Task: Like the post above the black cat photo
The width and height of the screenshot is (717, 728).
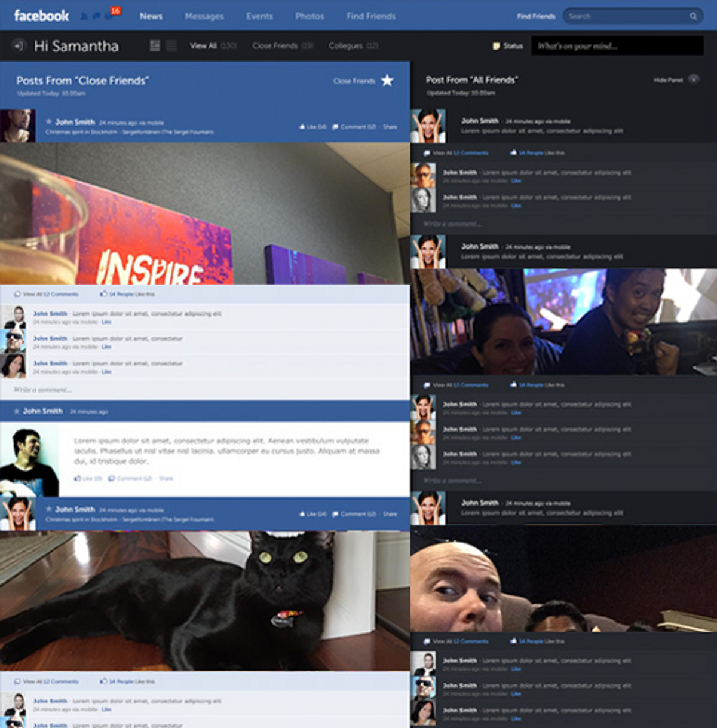Action: click(x=312, y=514)
